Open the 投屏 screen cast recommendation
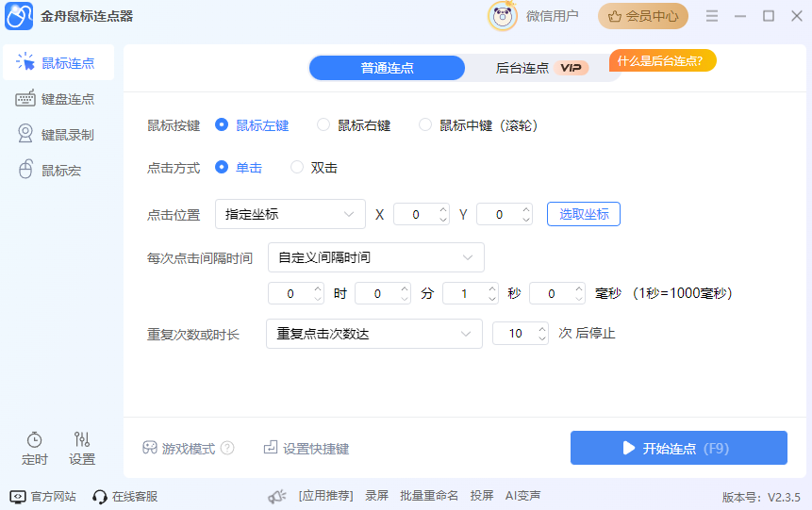Image resolution: width=812 pixels, height=510 pixels. 482,496
